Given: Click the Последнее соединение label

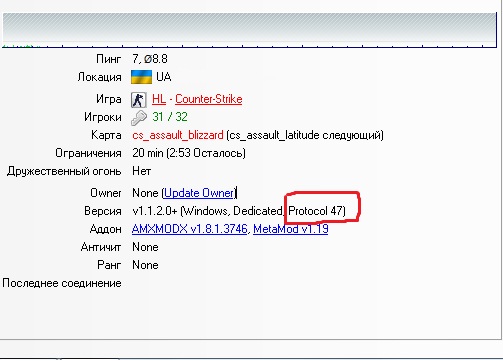Looking at the screenshot, I should (x=62, y=283).
